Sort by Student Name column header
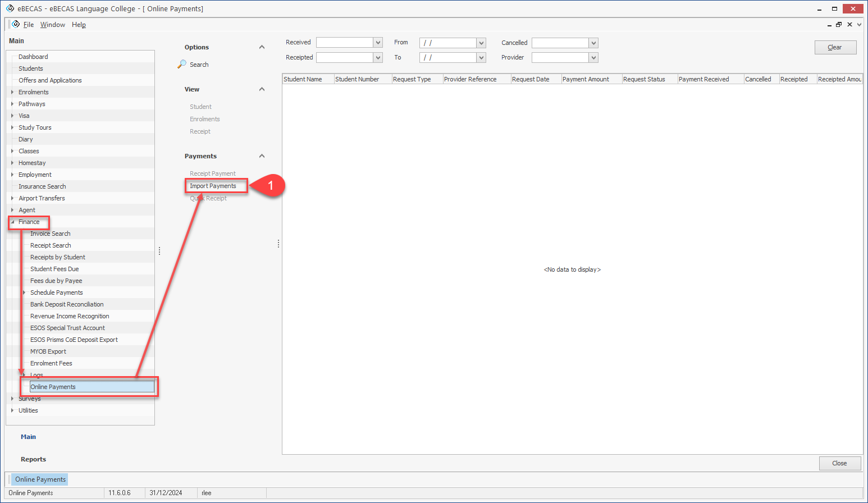 click(x=307, y=79)
